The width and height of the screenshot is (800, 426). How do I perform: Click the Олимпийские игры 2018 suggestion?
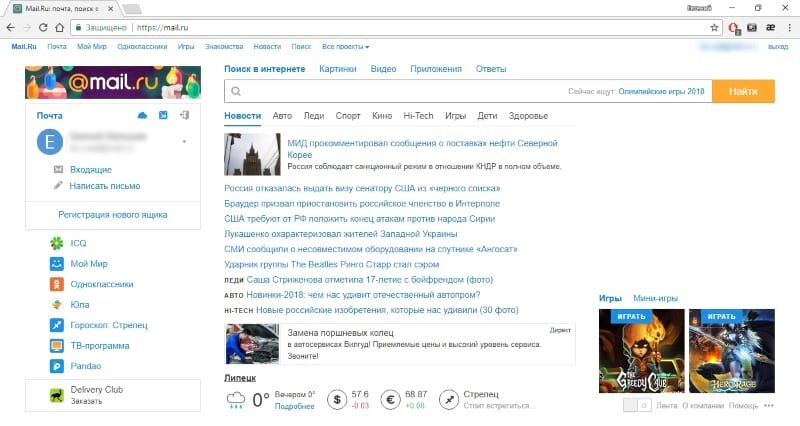click(x=661, y=91)
